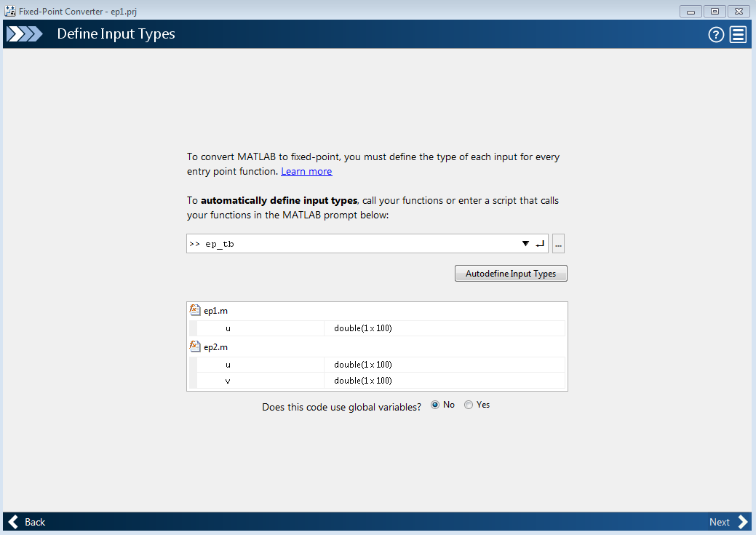
Task: Click the ep2.m function file icon
Action: [x=195, y=346]
